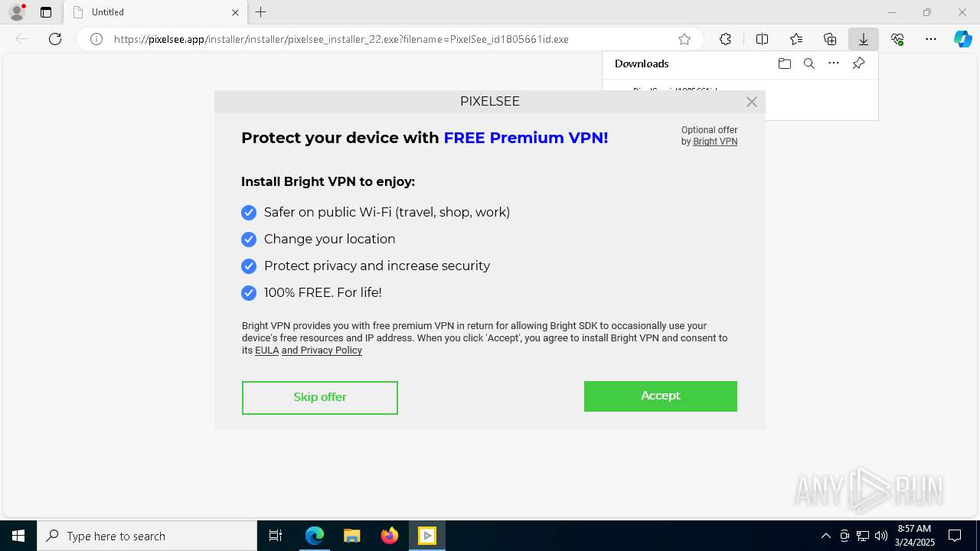
Task: Click the Skip offer button
Action: [320, 398]
